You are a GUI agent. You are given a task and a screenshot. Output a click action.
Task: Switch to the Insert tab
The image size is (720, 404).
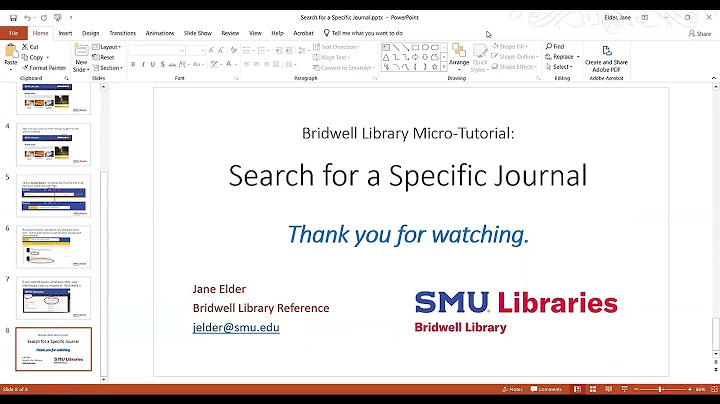pos(65,33)
